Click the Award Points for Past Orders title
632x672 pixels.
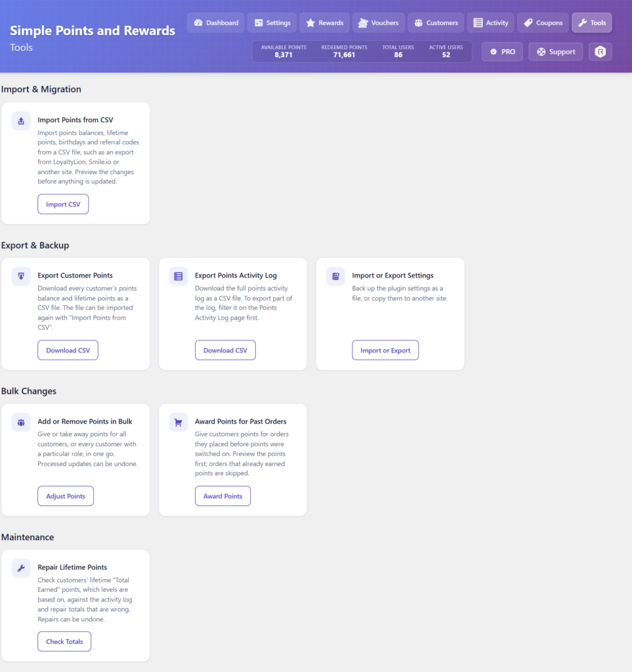click(x=240, y=421)
